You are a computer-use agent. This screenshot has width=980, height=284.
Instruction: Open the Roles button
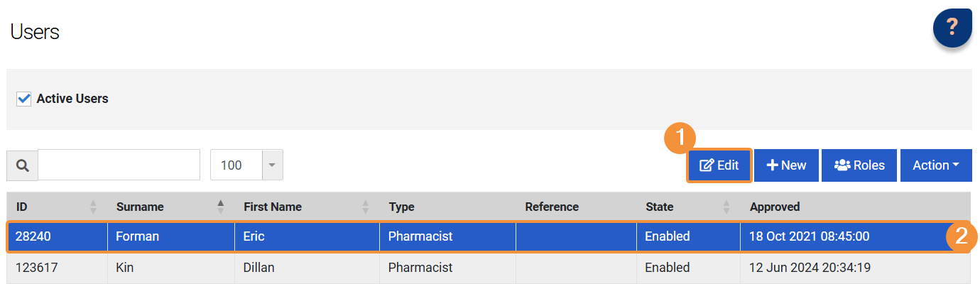click(859, 165)
